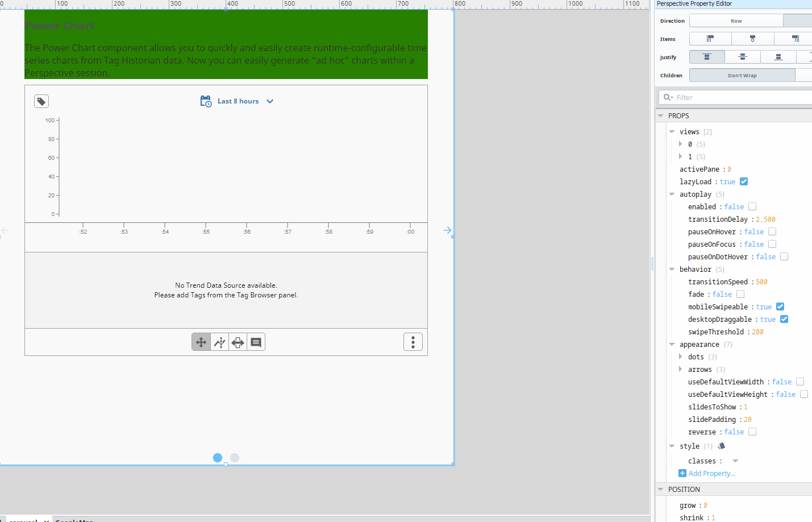Check the pauseOnDotHover checkbox
Image resolution: width=812 pixels, height=522 pixels.
tap(784, 256)
